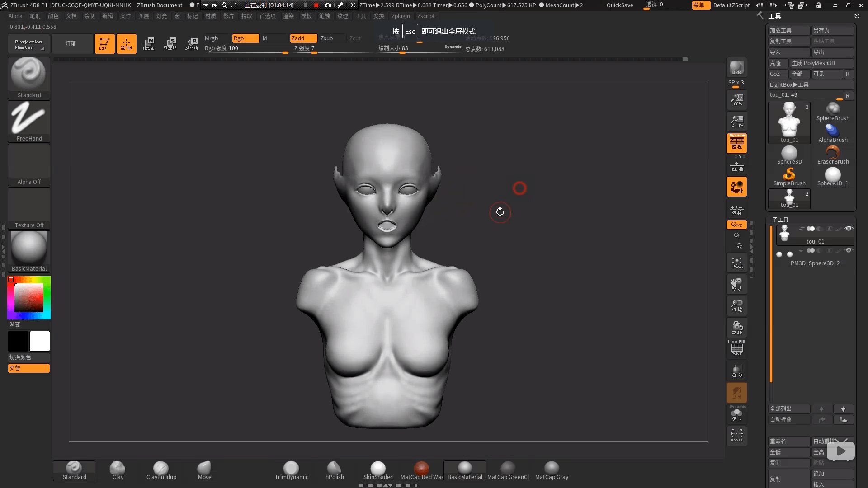
Task: Open the Zscript menu
Action: pos(425,16)
